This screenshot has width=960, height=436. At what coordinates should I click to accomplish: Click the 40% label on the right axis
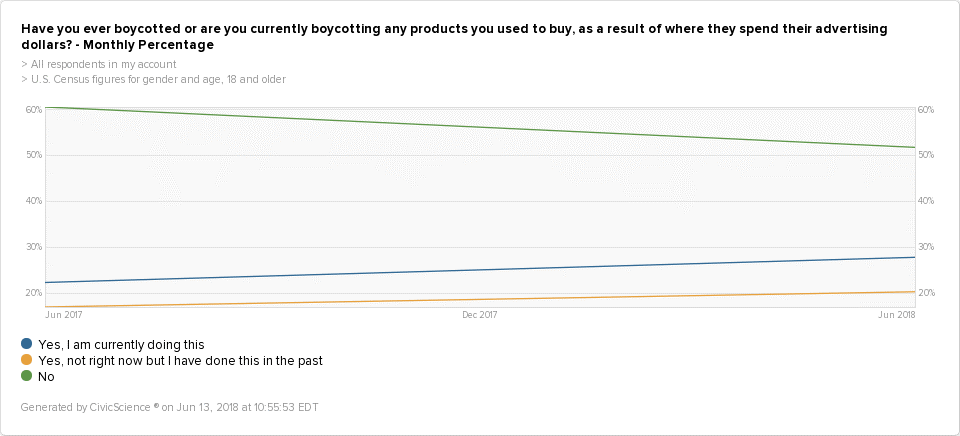(x=925, y=201)
